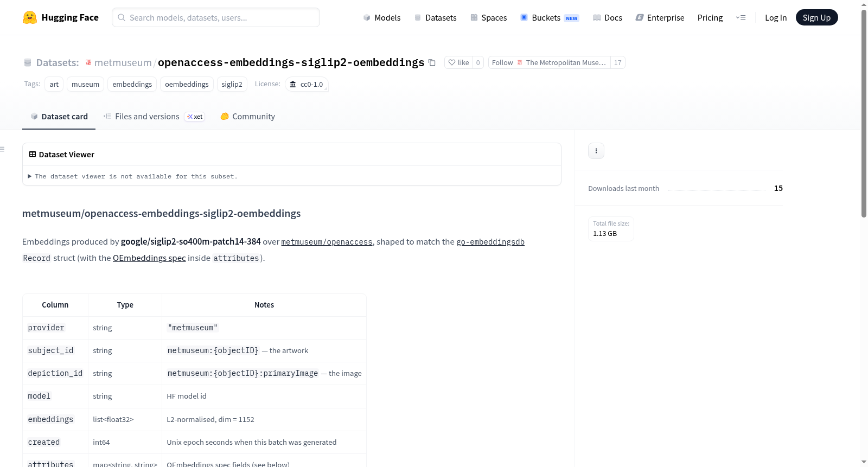Click the Downloads last month value 15
868x467 pixels.
pyautogui.click(x=778, y=188)
